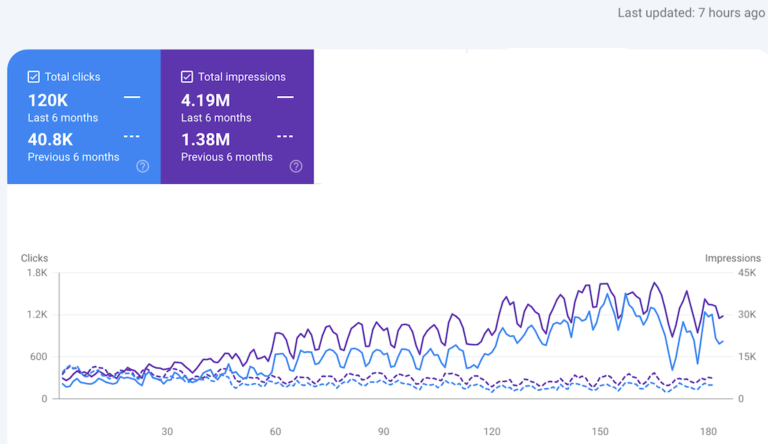Select the Total clicks metric card
This screenshot has height=444, width=768.
click(x=84, y=117)
